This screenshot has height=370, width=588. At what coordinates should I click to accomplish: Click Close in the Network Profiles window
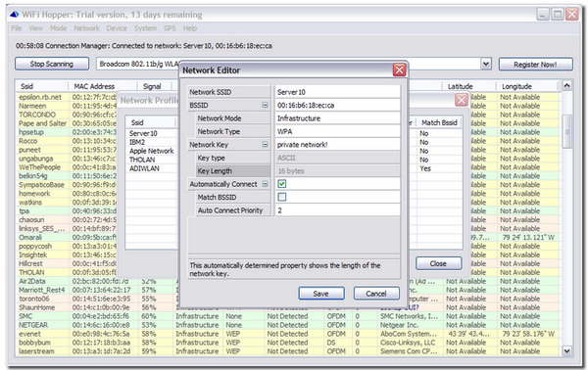(438, 263)
